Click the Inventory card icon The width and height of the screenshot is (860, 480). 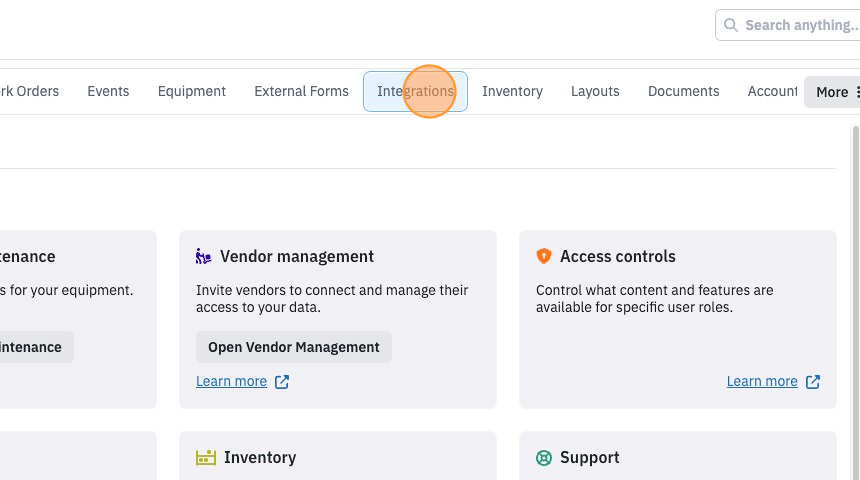coord(206,458)
